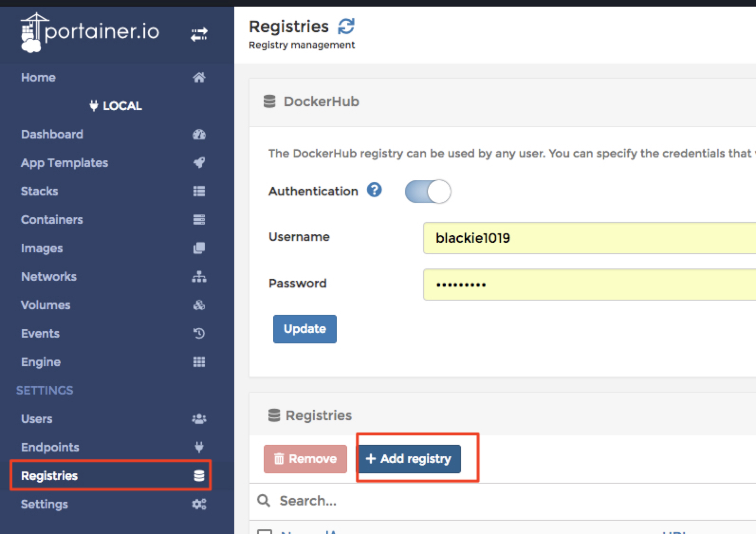Focus the Username input field
This screenshot has width=756, height=534.
click(x=588, y=238)
